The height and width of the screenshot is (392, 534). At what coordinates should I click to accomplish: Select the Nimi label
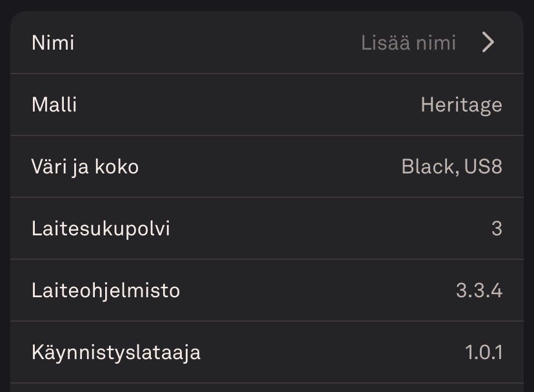coord(53,43)
